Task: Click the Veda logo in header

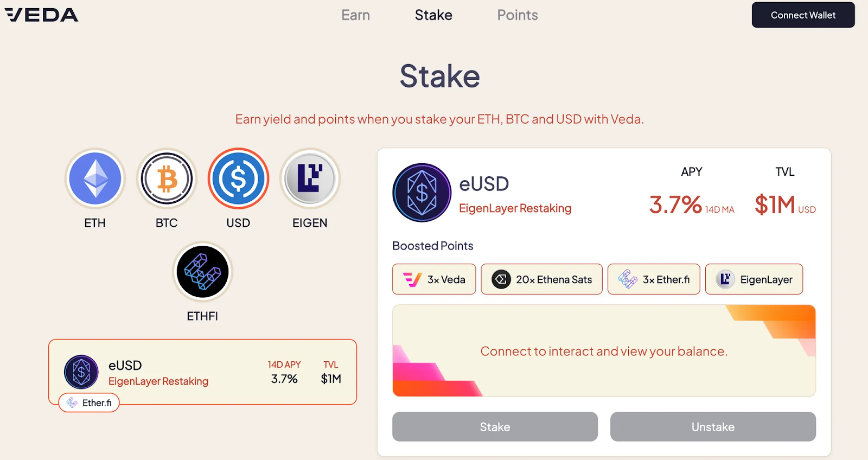Action: coord(42,15)
